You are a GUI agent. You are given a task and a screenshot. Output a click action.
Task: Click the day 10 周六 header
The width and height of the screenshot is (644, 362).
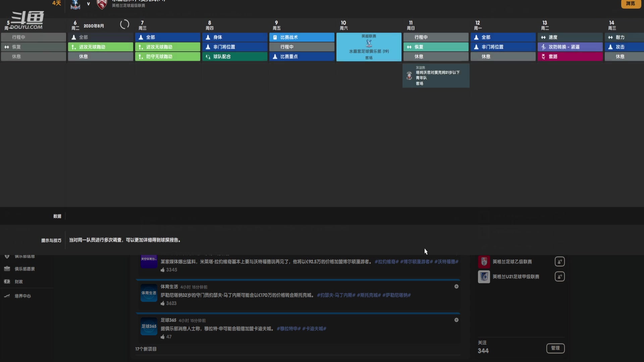[343, 25]
